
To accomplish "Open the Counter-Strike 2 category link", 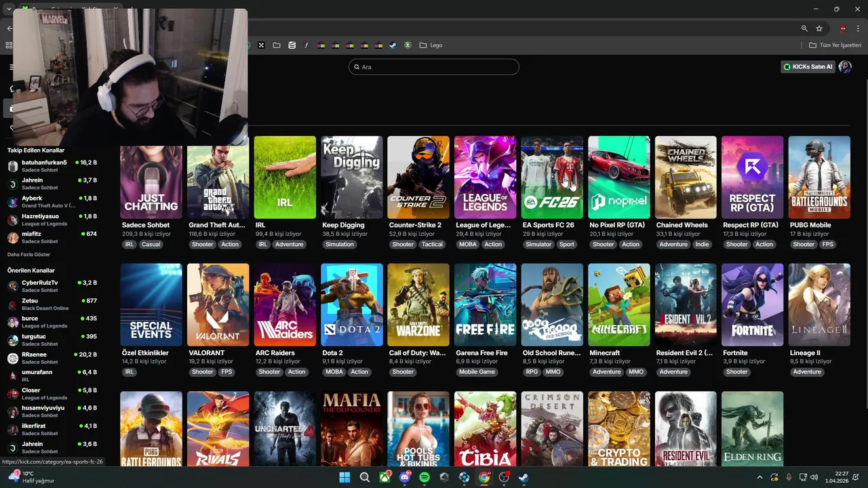I will (x=415, y=225).
